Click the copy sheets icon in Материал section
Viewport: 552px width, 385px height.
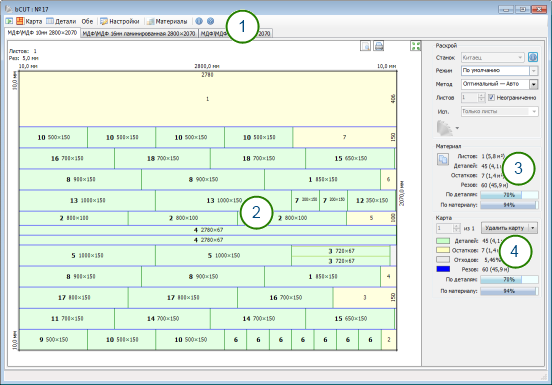coord(443,159)
